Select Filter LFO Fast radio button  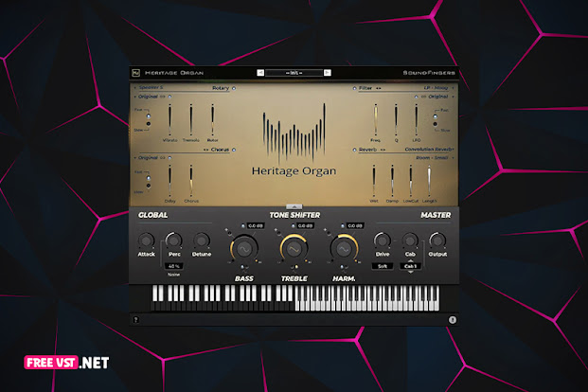(435, 116)
